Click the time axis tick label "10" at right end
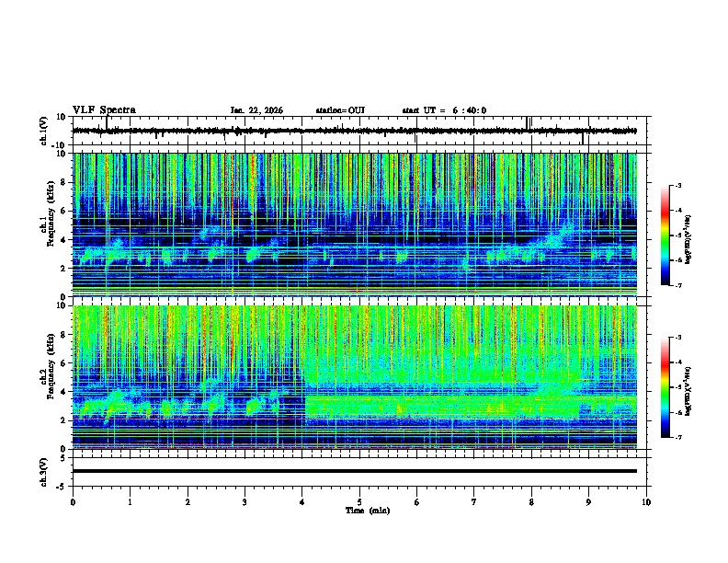728x563 pixels. (x=646, y=502)
